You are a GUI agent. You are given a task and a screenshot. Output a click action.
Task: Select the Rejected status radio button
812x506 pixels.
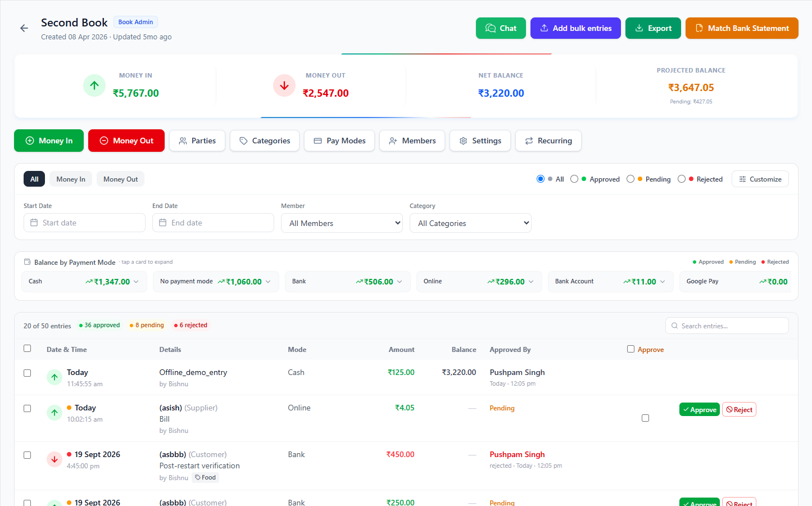click(x=682, y=179)
